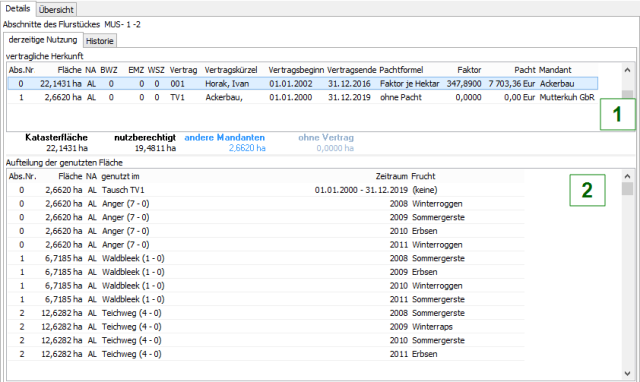The image size is (640, 382).
Task: Click the 7 703,36 Eur Pacht value
Action: coord(512,84)
